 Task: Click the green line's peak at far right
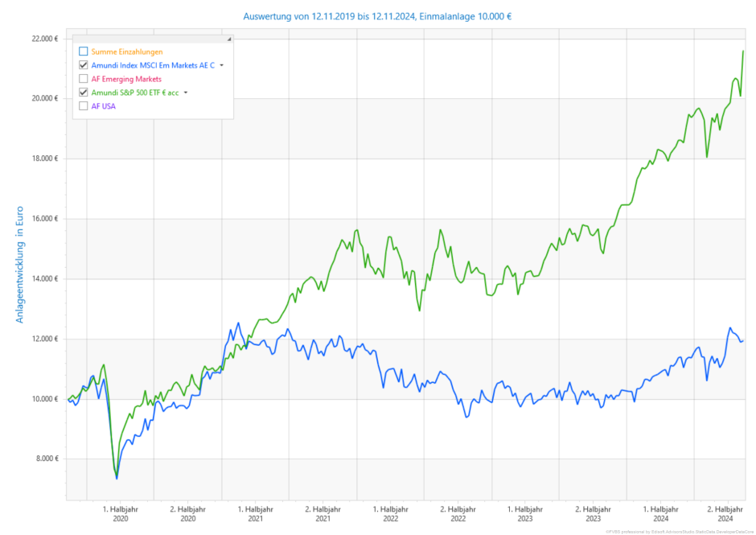pos(742,51)
